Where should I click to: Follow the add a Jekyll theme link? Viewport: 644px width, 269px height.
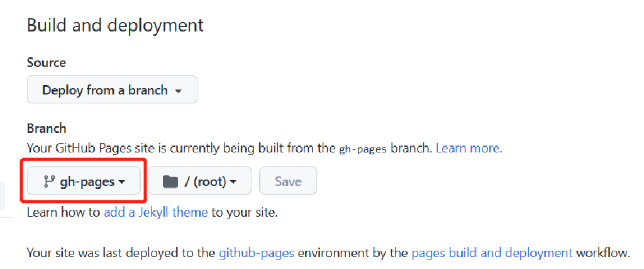[x=156, y=213]
